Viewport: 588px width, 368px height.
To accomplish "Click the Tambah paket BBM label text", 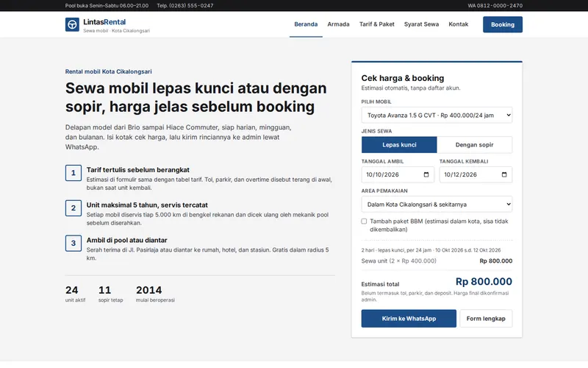I will point(439,225).
